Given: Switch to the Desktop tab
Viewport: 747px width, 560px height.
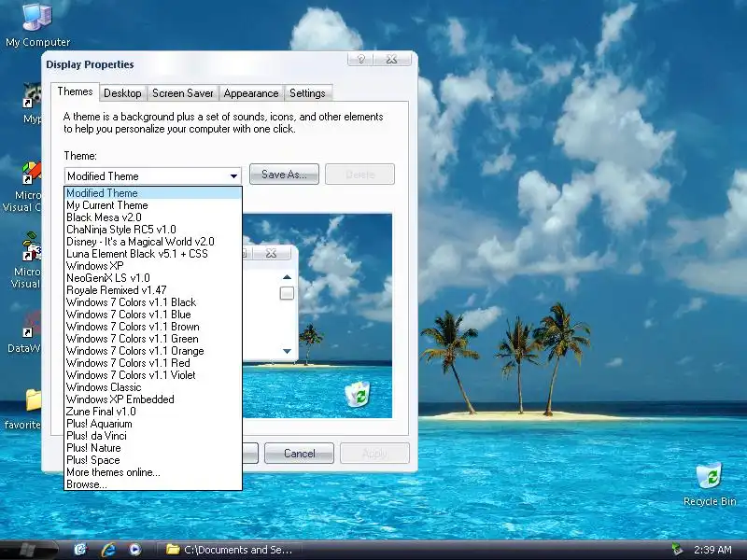Looking at the screenshot, I should [x=122, y=93].
